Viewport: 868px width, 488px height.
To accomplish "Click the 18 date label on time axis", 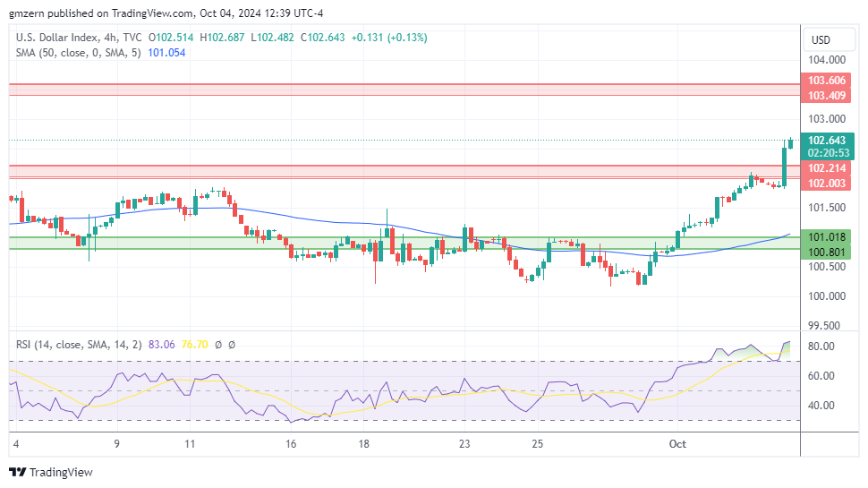I will (x=363, y=444).
